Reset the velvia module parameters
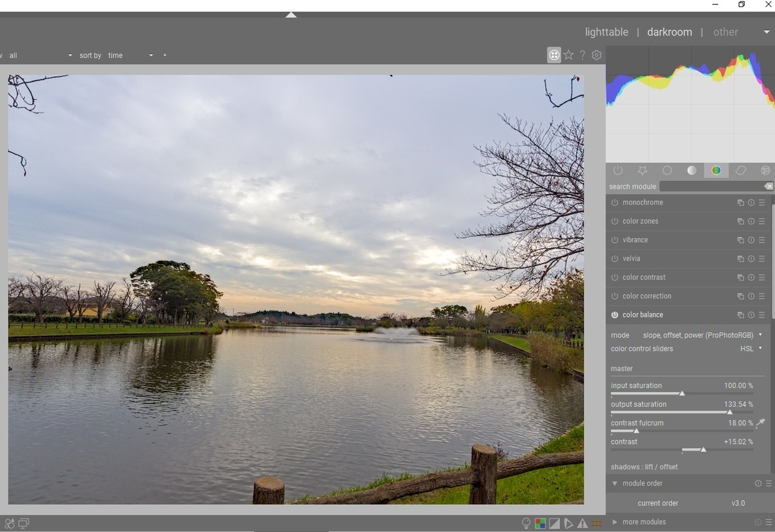775x532 pixels. click(751, 259)
